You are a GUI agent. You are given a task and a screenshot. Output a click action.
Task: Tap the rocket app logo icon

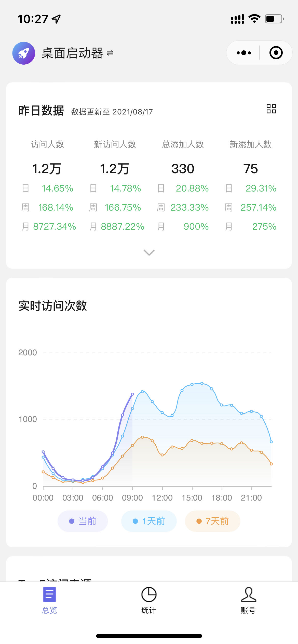(x=24, y=53)
